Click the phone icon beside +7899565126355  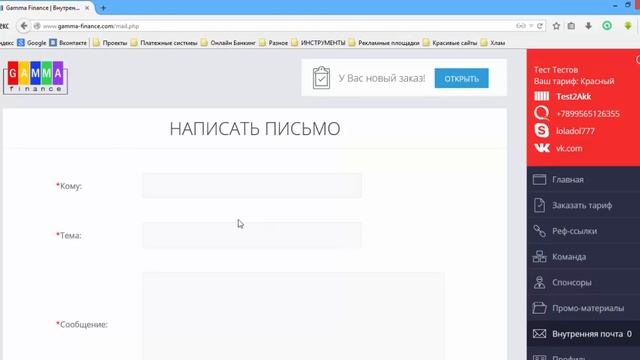tap(541, 113)
